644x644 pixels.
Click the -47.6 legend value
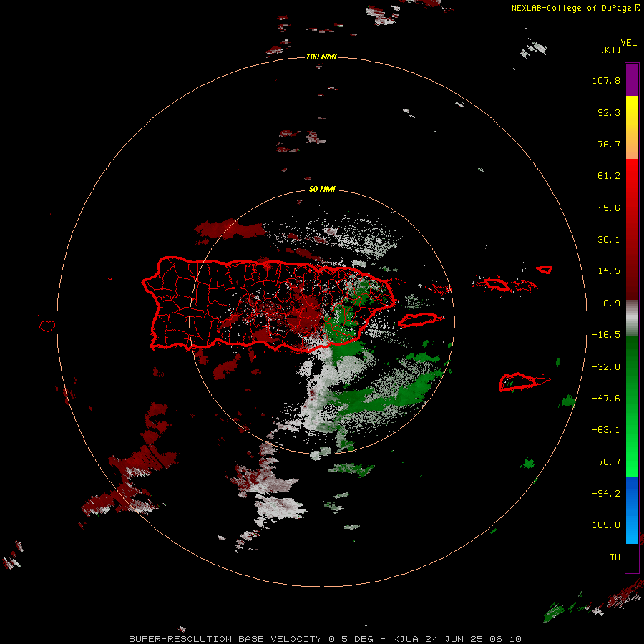coord(606,399)
